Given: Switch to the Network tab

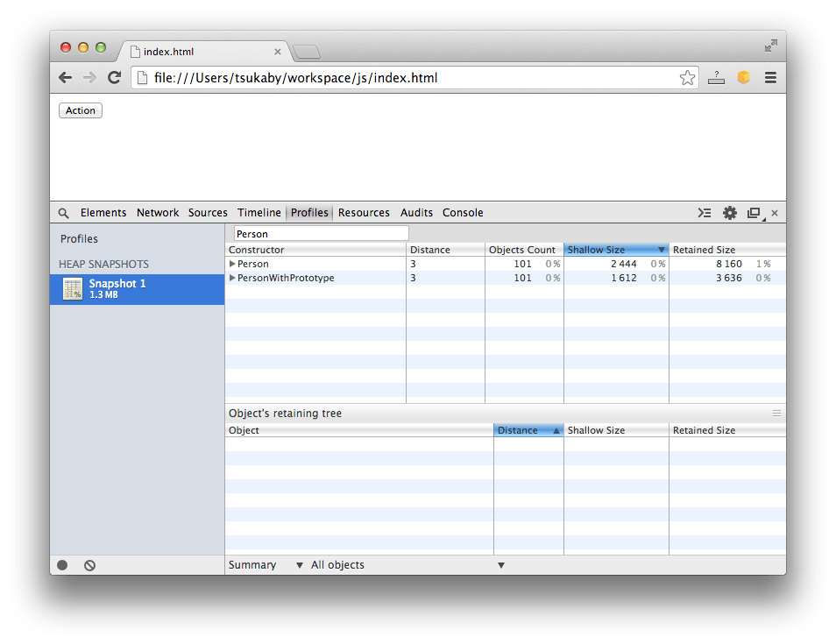Looking at the screenshot, I should 158,213.
